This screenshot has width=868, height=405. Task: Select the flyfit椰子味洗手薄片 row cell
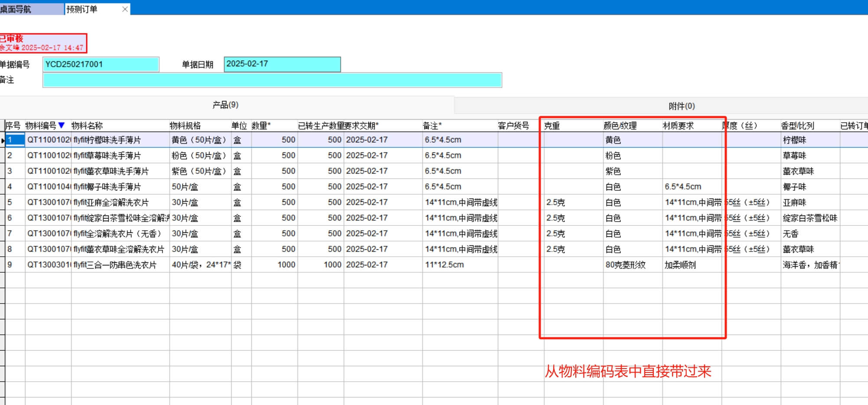108,187
